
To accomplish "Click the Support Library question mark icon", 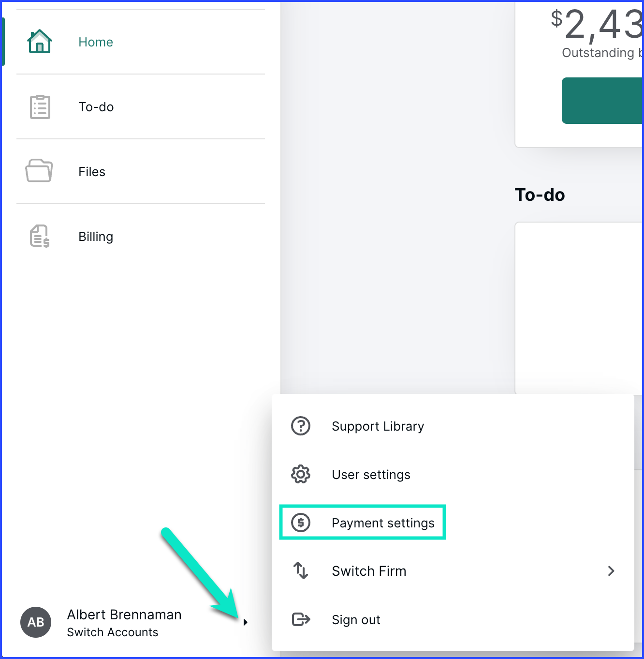I will pyautogui.click(x=301, y=426).
